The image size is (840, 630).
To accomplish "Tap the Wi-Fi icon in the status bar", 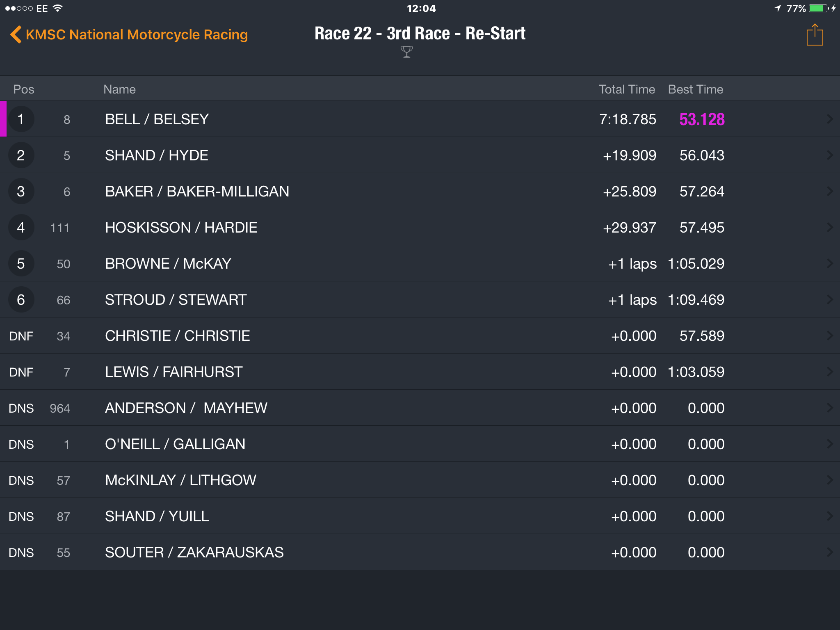I will [x=57, y=8].
